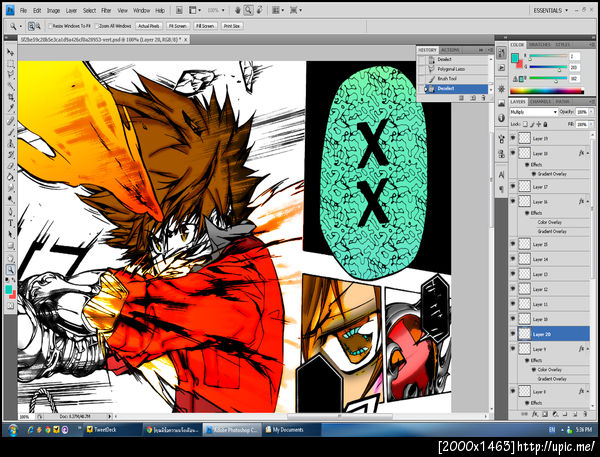Lock position icon in Layers panel
Image resolution: width=600 pixels, height=457 pixels.
539,124
